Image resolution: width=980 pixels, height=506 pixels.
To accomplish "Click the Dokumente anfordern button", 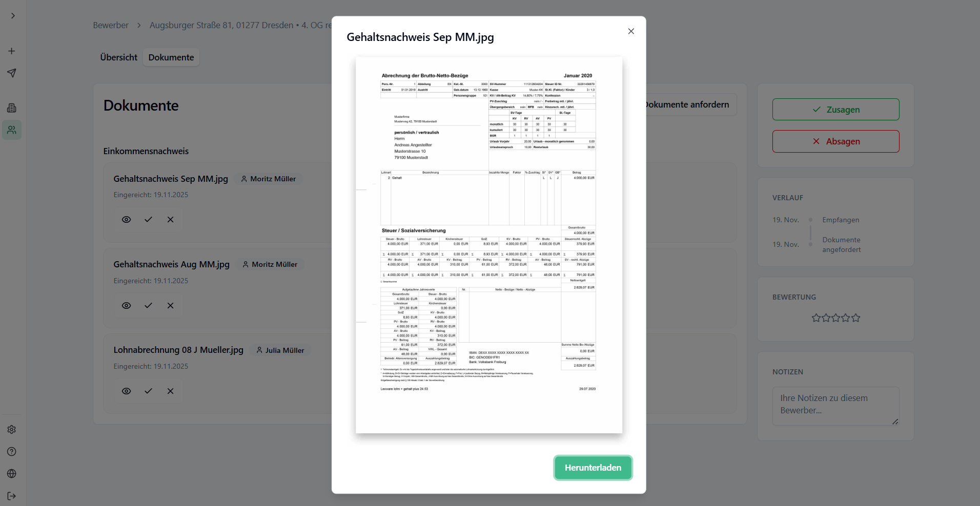I will click(687, 104).
